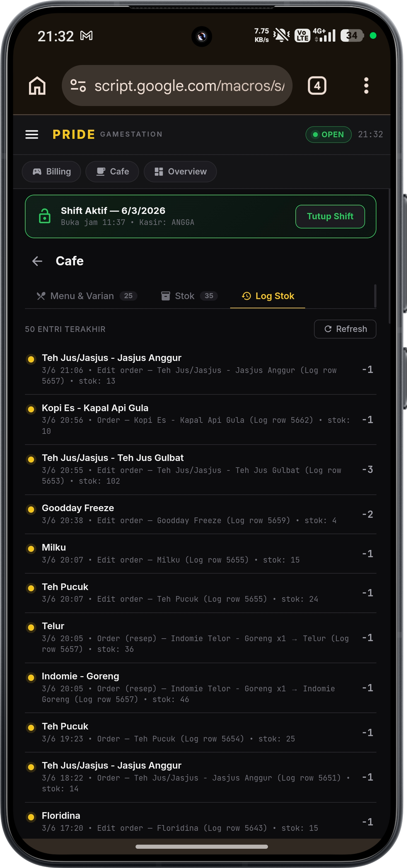The height and width of the screenshot is (868, 407).
Task: Click the green OPEN status badge
Action: (328, 134)
